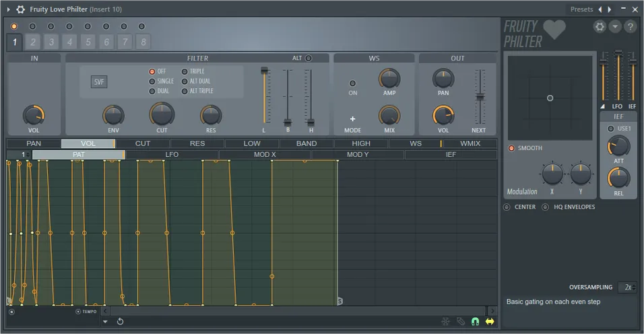Toggle the envelope freeze snowflake icon
Viewport: 644px width, 334px height.
pos(446,321)
